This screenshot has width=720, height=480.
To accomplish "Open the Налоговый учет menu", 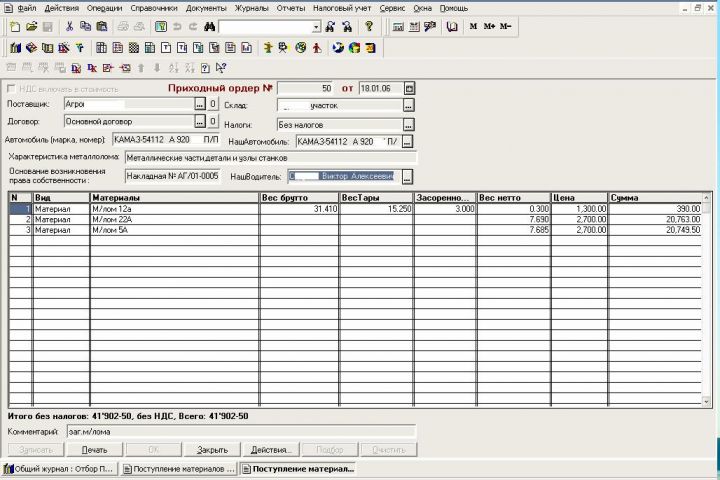I will [x=342, y=8].
